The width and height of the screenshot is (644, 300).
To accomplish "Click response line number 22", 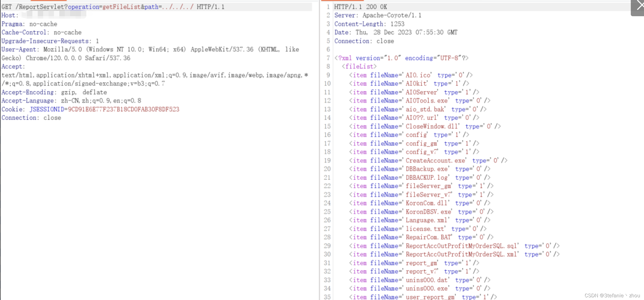I will [x=327, y=186].
